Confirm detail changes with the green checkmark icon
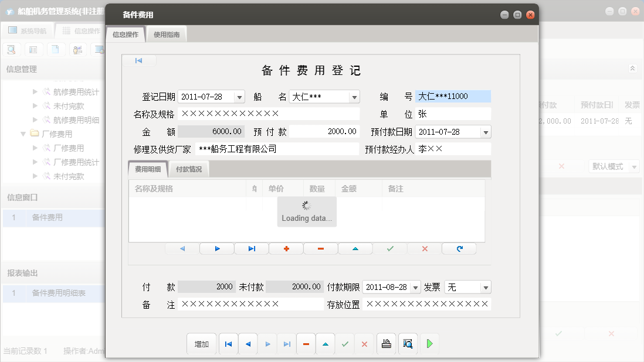Screen dimensions: 644x362 389,248
